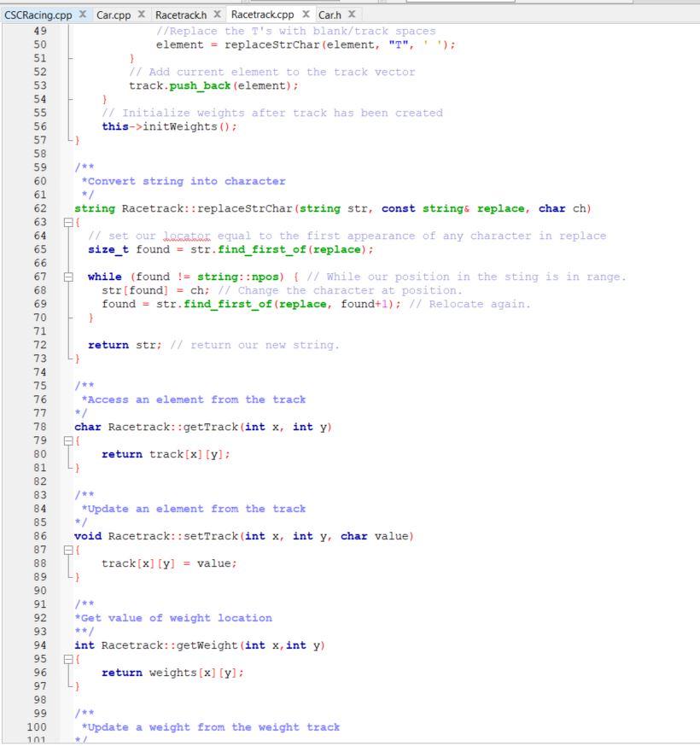Open the Car.h tab
The width and height of the screenshot is (700, 746).
(329, 14)
